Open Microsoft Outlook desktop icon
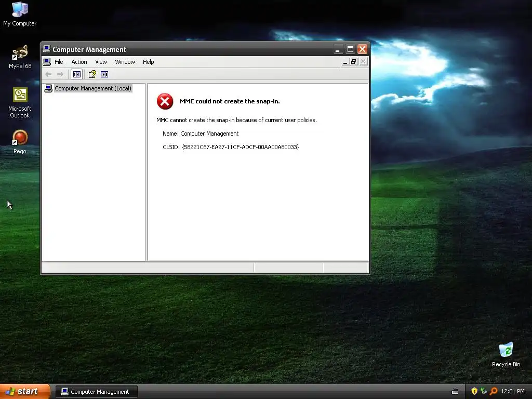The width and height of the screenshot is (532, 399). [20, 103]
